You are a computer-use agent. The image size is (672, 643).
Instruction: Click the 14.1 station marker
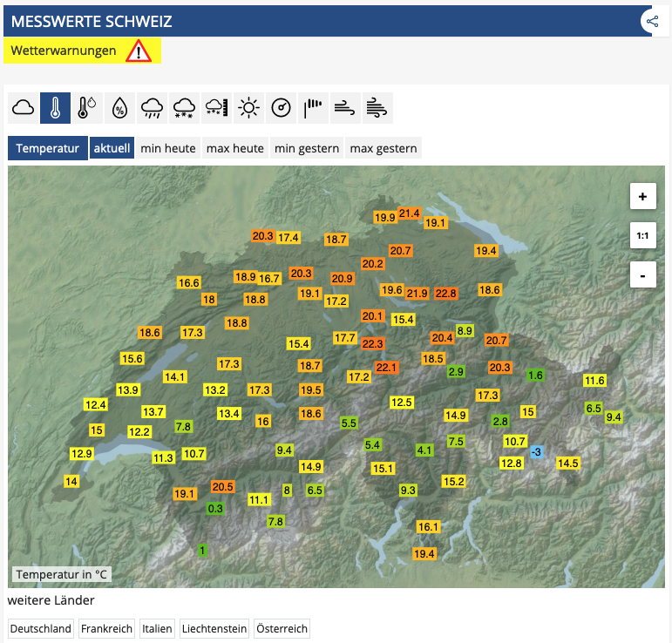(x=174, y=377)
